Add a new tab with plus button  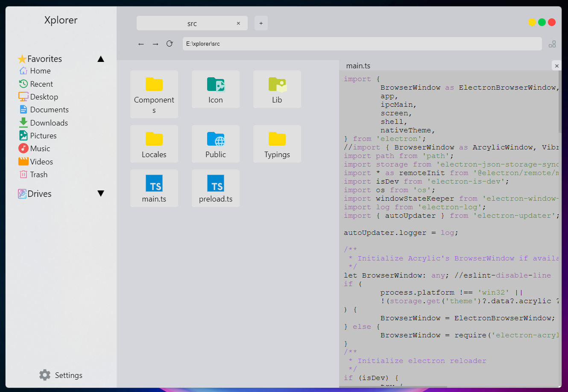click(261, 23)
